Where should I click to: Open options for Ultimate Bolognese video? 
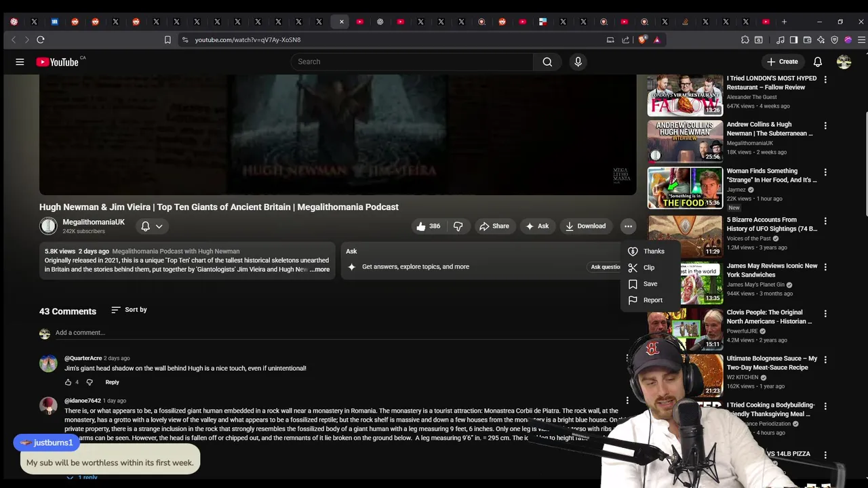coord(825,360)
